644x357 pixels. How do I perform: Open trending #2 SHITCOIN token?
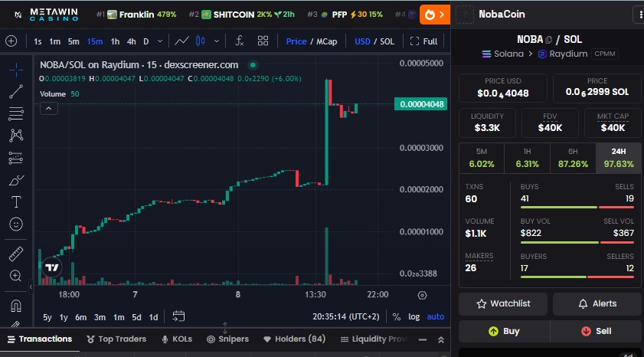pos(241,15)
